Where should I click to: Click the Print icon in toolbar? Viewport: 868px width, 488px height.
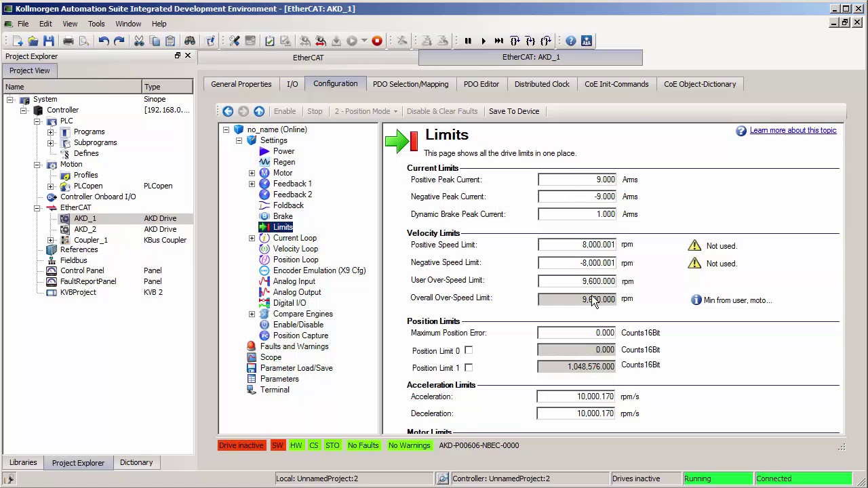click(68, 41)
